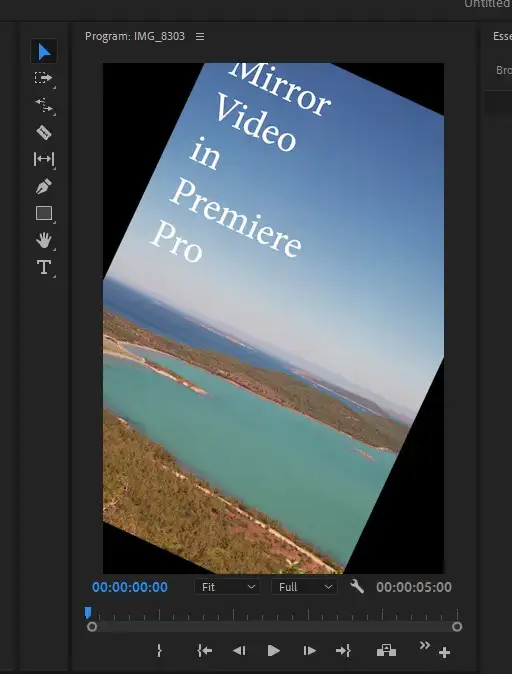Select the Track Select Forward tool
This screenshot has width=512, height=674.
pos(43,78)
